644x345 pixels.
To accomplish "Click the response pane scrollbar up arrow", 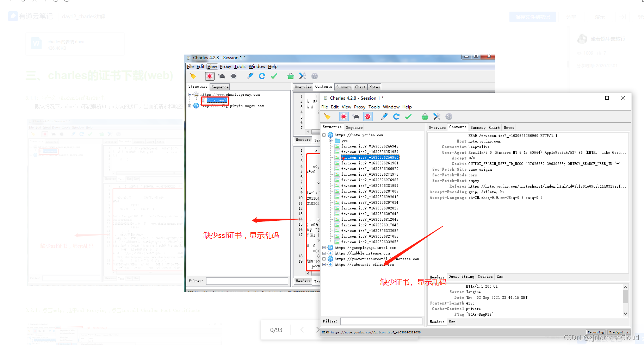I will [625, 287].
